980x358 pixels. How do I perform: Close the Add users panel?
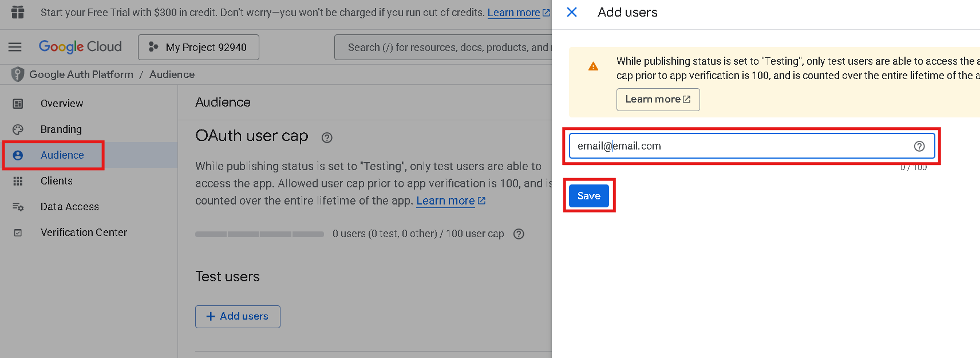[x=571, y=12]
